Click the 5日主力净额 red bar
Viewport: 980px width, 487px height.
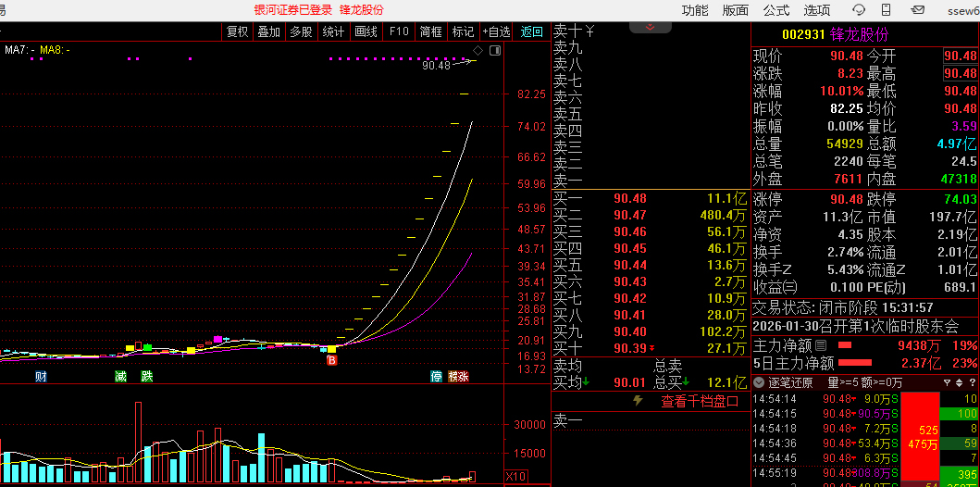point(854,362)
